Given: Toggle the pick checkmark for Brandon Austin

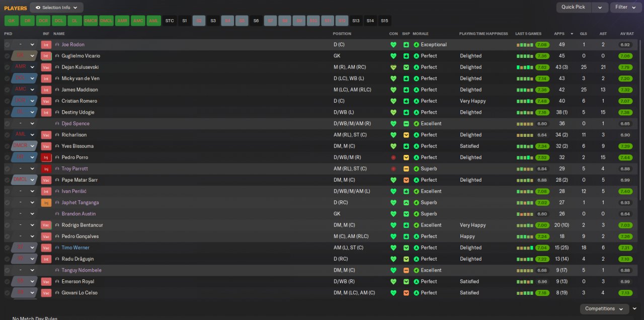Looking at the screenshot, I should point(7,214).
